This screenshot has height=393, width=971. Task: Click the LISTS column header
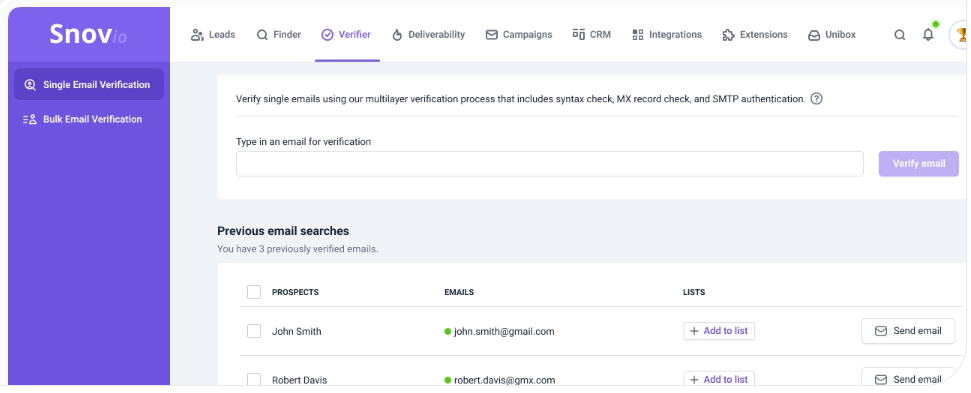(x=694, y=292)
